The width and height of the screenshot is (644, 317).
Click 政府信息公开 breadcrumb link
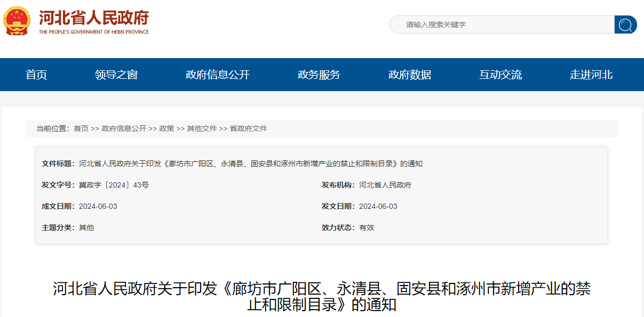pos(124,128)
